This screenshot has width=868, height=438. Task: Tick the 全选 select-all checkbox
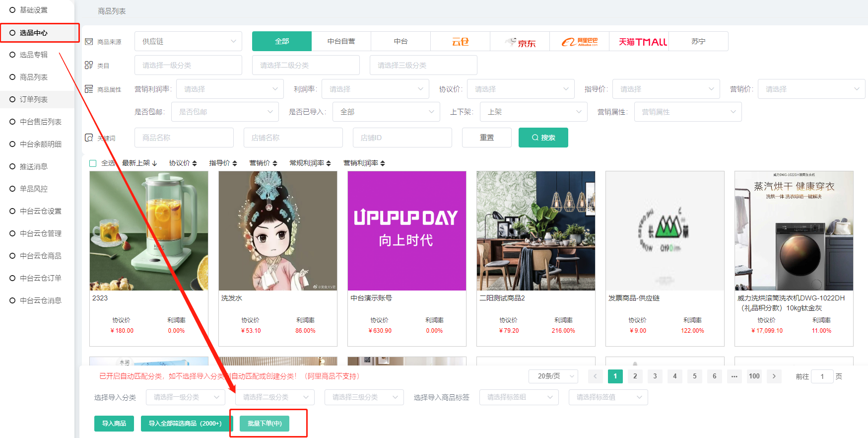[x=93, y=163]
